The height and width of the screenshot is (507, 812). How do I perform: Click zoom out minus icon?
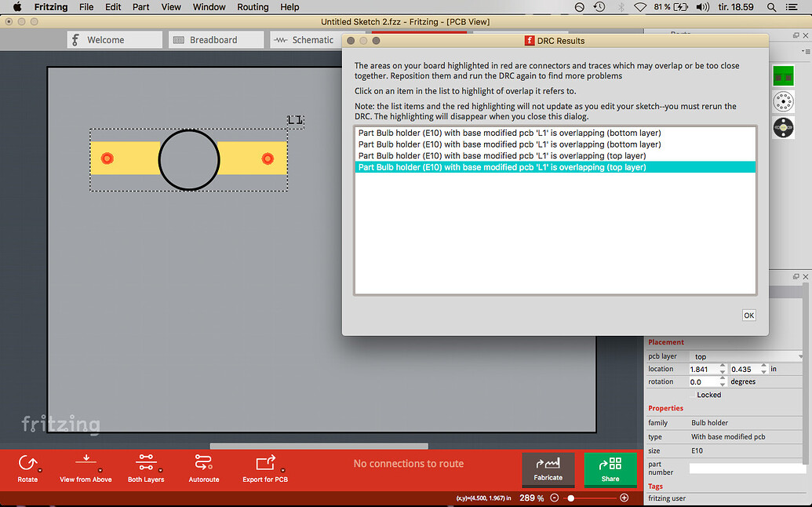click(554, 498)
